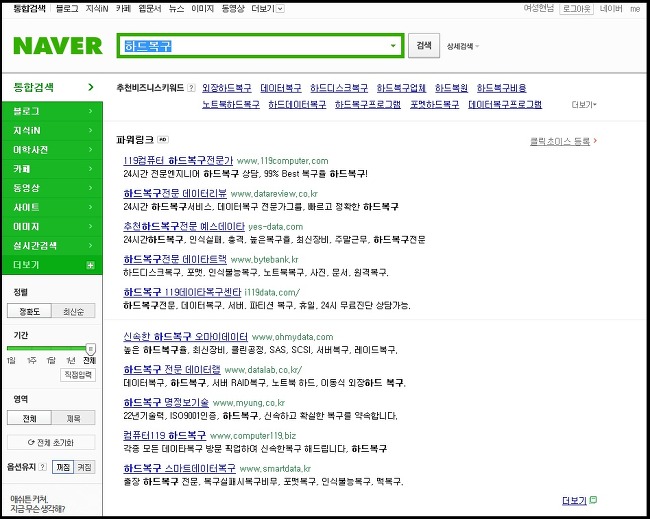Select 뉴스 in the top menu
Viewport: 650px width, 519px height.
tap(176, 8)
